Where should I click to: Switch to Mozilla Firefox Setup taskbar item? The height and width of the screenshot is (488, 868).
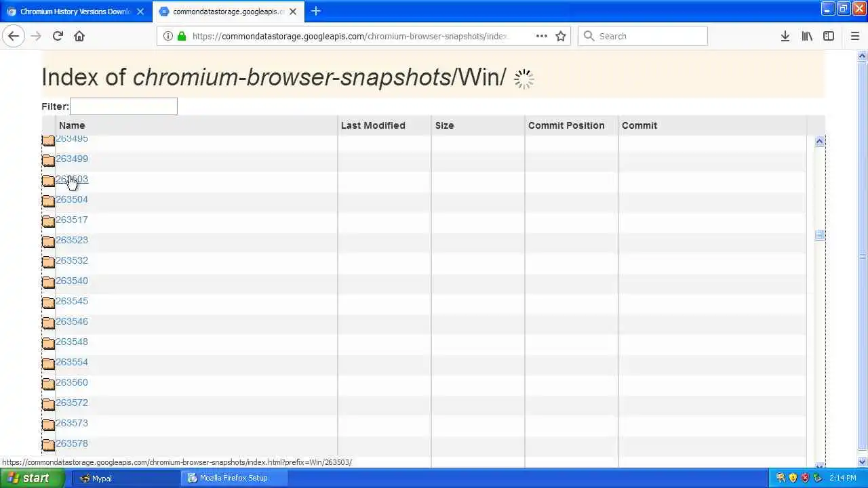pyautogui.click(x=234, y=478)
